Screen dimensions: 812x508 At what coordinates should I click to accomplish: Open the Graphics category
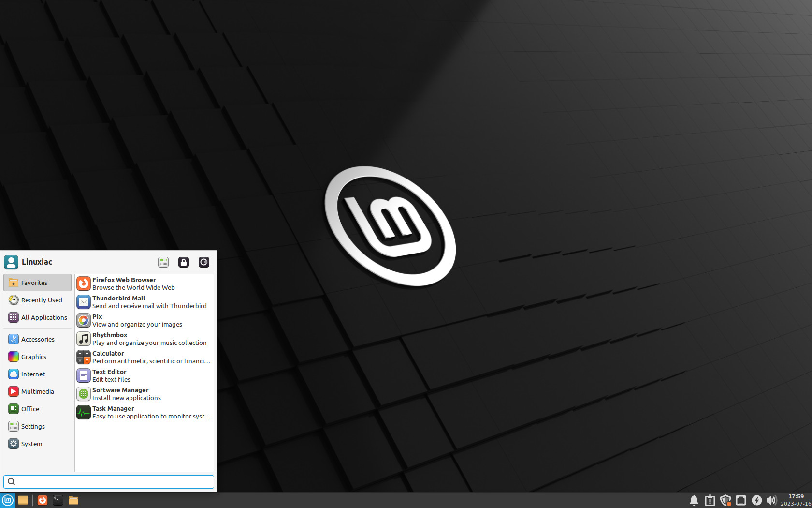37,357
